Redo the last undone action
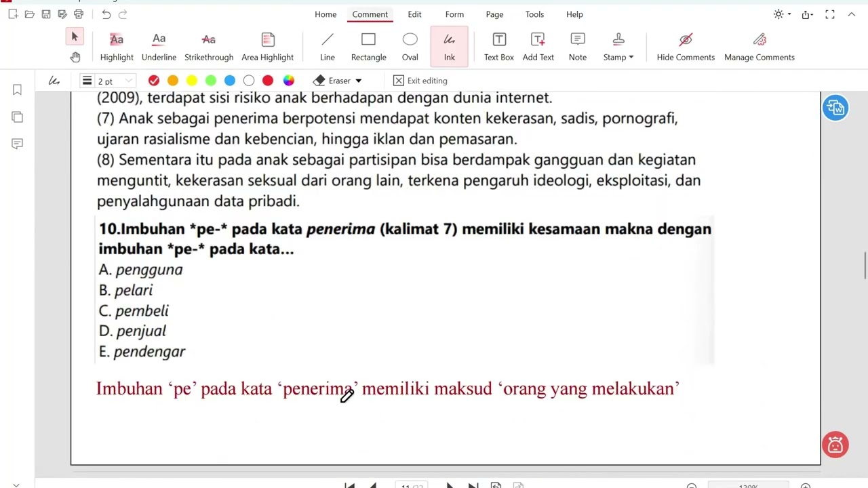The height and width of the screenshot is (488, 868). click(x=123, y=14)
